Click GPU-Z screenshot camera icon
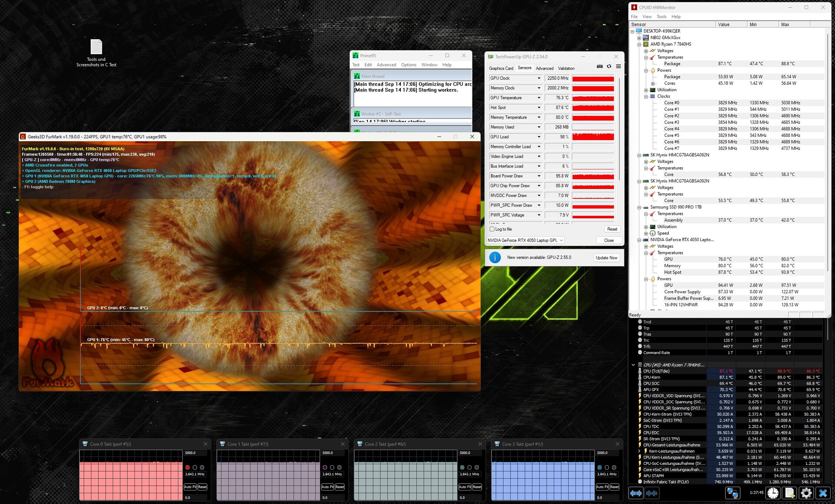The image size is (835, 504). 599,66
